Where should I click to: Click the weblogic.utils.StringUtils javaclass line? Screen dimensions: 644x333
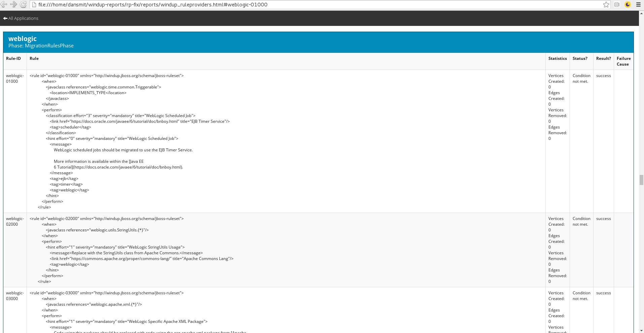click(97, 230)
